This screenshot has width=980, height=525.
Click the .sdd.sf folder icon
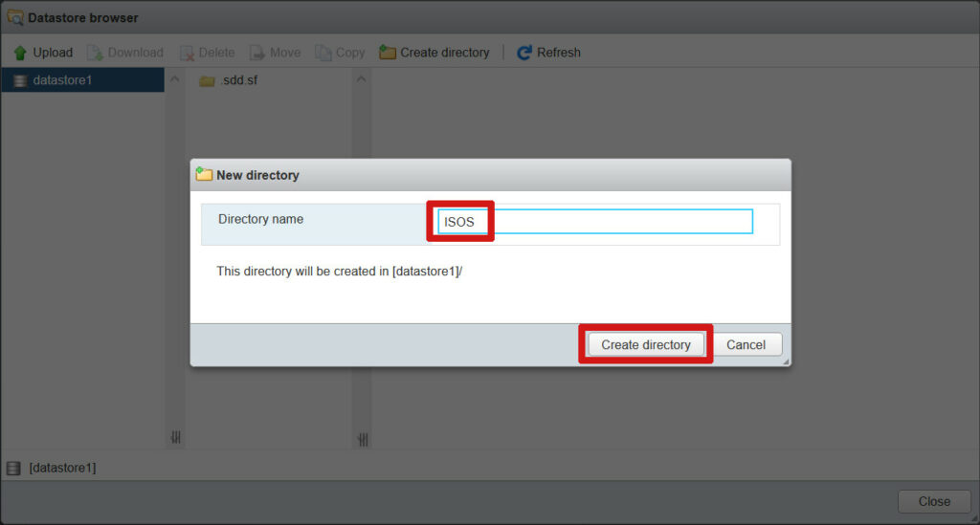(x=207, y=81)
